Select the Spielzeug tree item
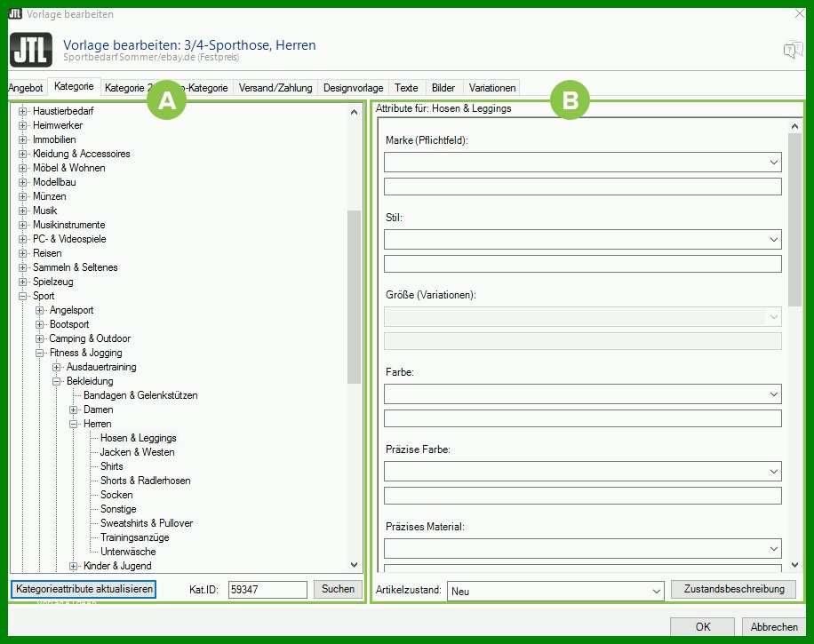This screenshot has height=644, width=814. [x=52, y=282]
